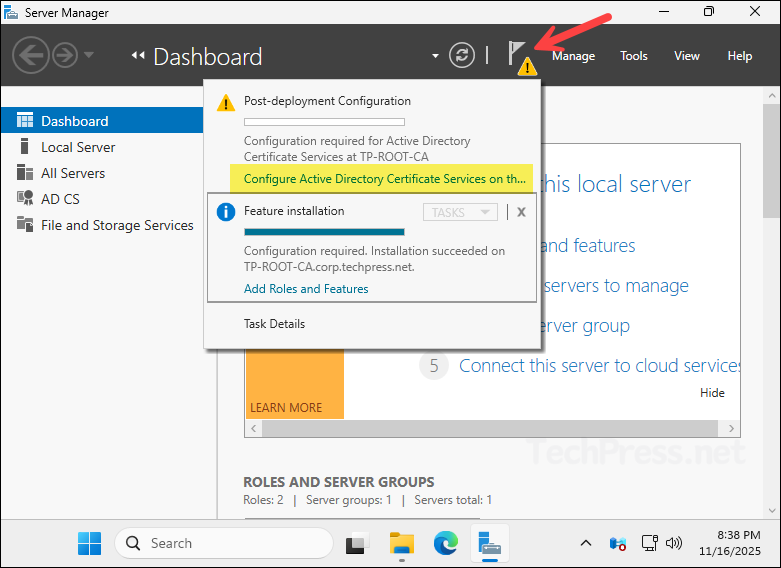Viewport: 781px width, 568px height.
Task: Click the forward navigation arrow
Action: click(65, 55)
